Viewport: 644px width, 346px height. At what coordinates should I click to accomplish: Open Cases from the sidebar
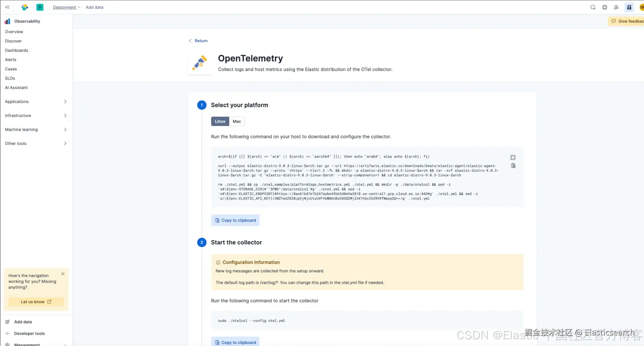click(x=11, y=69)
